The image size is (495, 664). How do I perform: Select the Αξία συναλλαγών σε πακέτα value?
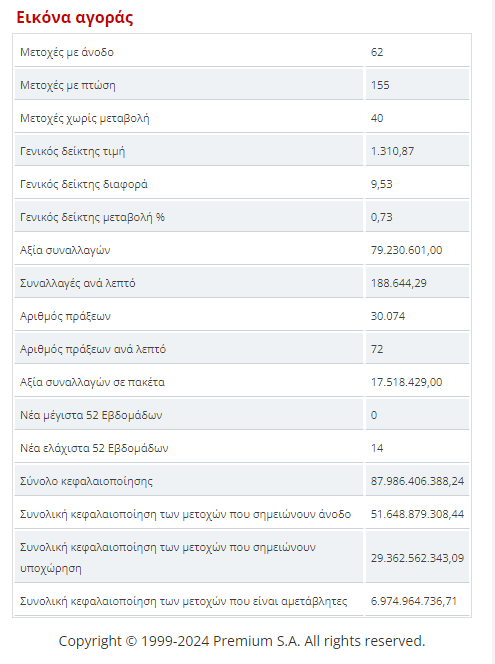(406, 382)
